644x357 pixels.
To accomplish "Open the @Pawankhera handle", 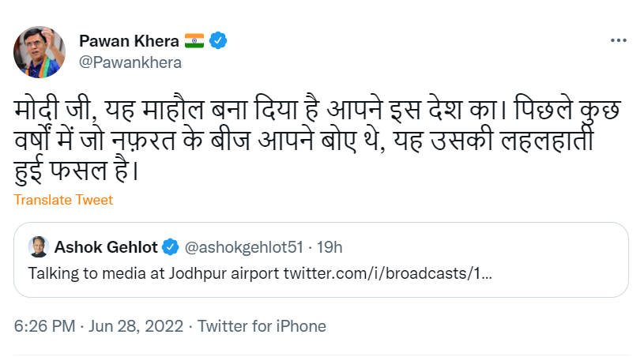I will pyautogui.click(x=130, y=62).
